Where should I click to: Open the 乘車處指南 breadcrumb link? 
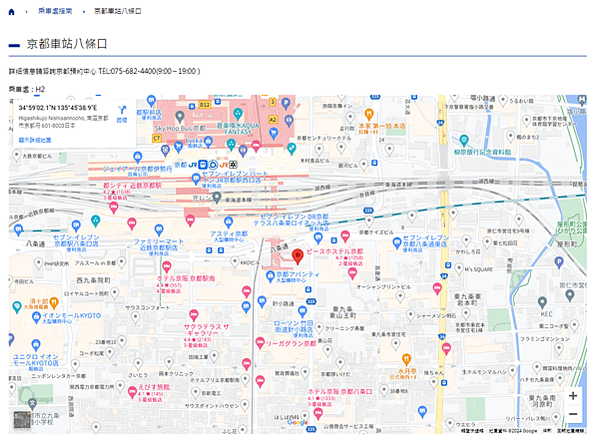(55, 11)
